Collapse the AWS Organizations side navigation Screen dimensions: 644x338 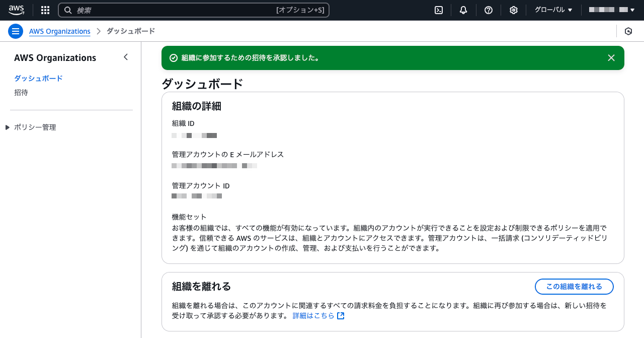coord(126,57)
